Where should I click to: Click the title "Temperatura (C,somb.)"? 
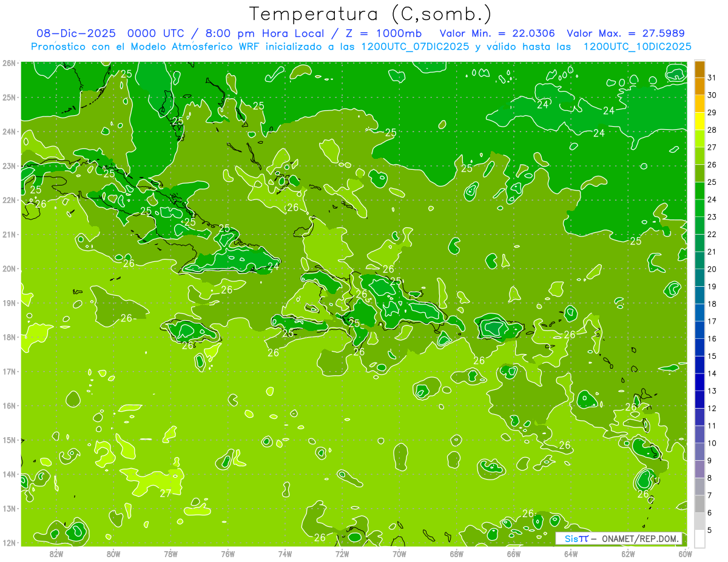pyautogui.click(x=371, y=14)
